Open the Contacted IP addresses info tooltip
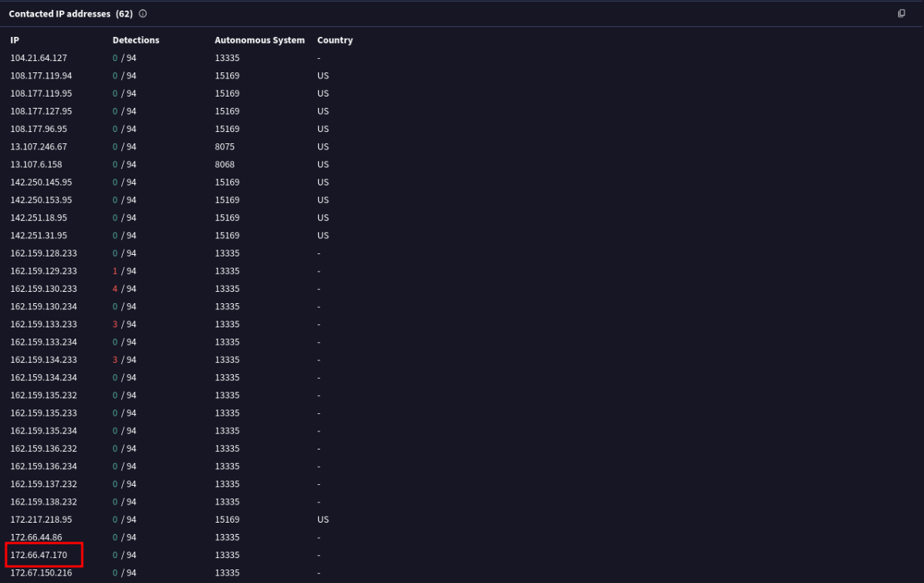This screenshot has width=924, height=583. [x=141, y=13]
